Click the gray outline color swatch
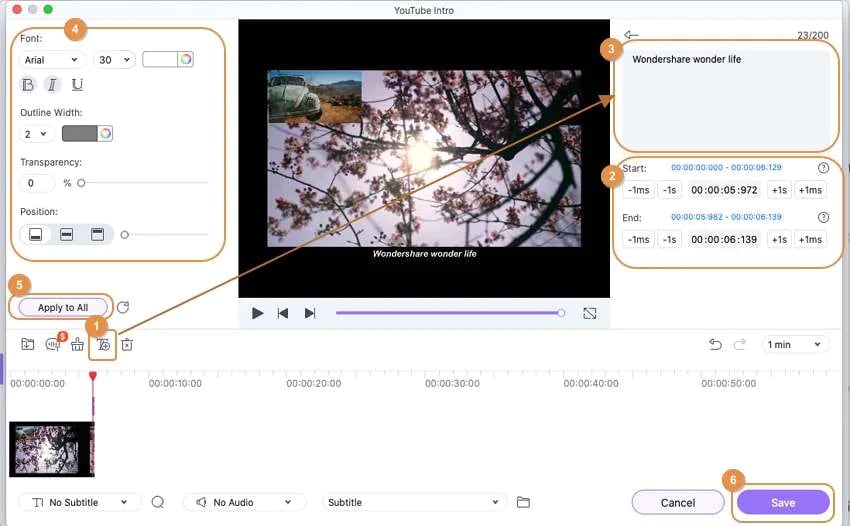Image resolution: width=850 pixels, height=526 pixels. pos(79,133)
